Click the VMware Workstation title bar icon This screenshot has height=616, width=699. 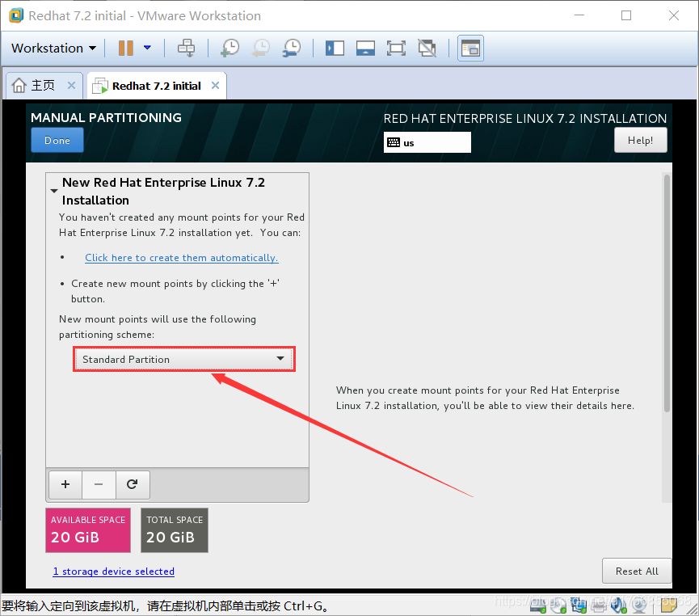pos(16,15)
